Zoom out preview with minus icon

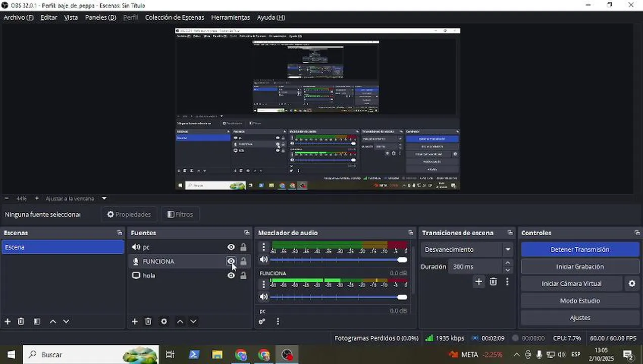7,199
